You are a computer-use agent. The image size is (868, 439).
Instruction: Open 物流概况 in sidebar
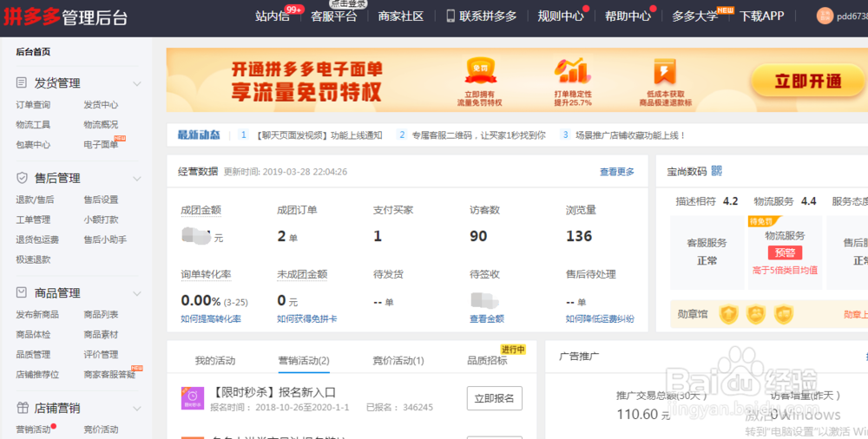pos(101,125)
